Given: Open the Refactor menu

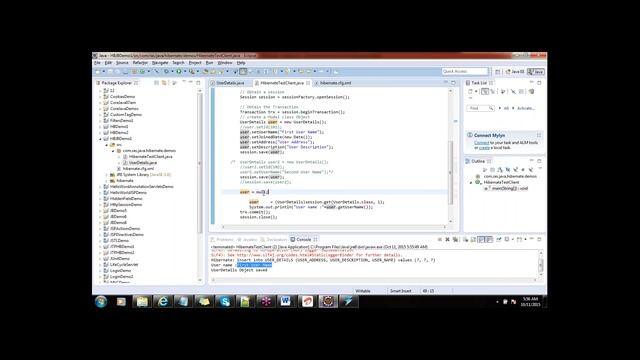Looking at the screenshot, I should [x=140, y=63].
